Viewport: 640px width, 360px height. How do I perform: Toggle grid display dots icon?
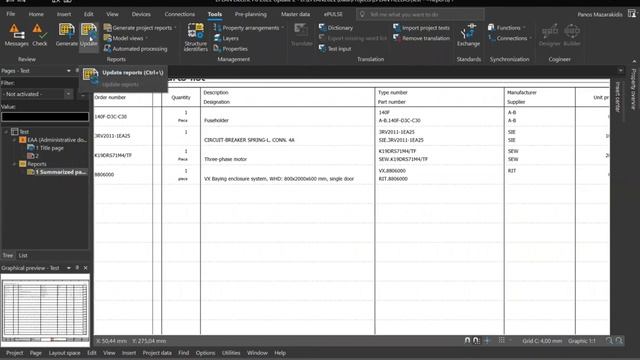click(501, 340)
